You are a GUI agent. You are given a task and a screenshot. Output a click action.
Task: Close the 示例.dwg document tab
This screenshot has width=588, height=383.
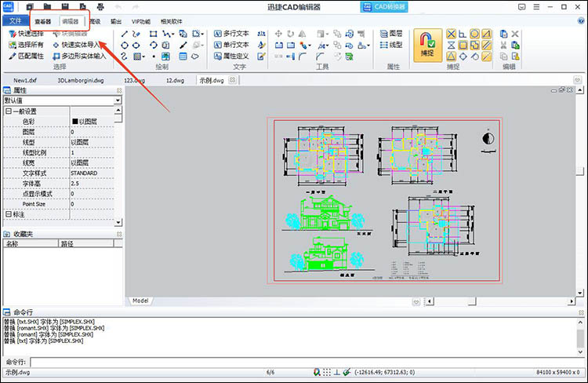(233, 80)
